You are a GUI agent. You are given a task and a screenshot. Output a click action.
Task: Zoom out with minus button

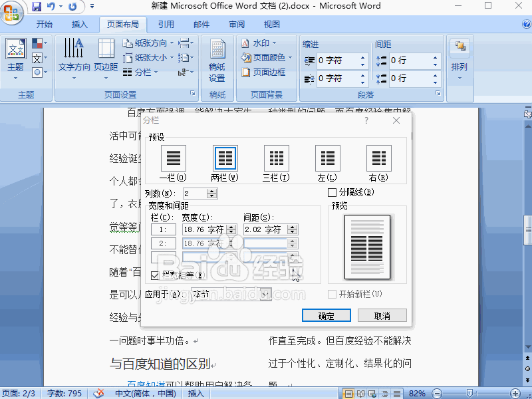pyautogui.click(x=437, y=394)
